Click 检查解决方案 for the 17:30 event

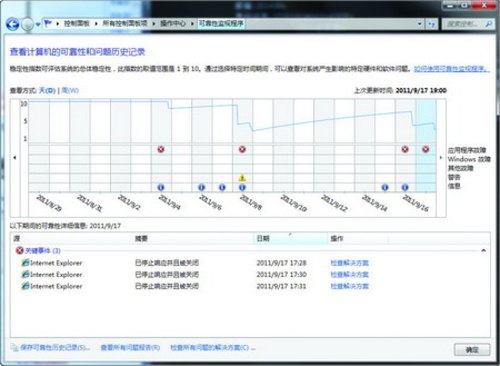[350, 275]
